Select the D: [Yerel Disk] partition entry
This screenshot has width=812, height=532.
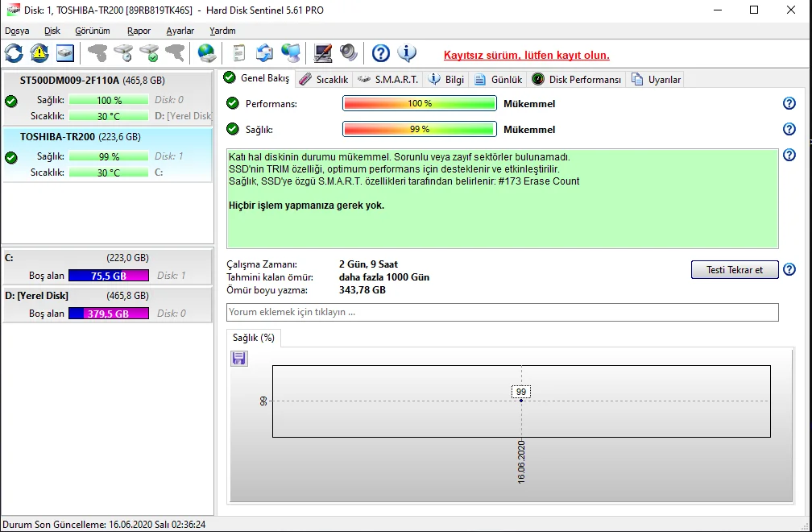(x=107, y=305)
